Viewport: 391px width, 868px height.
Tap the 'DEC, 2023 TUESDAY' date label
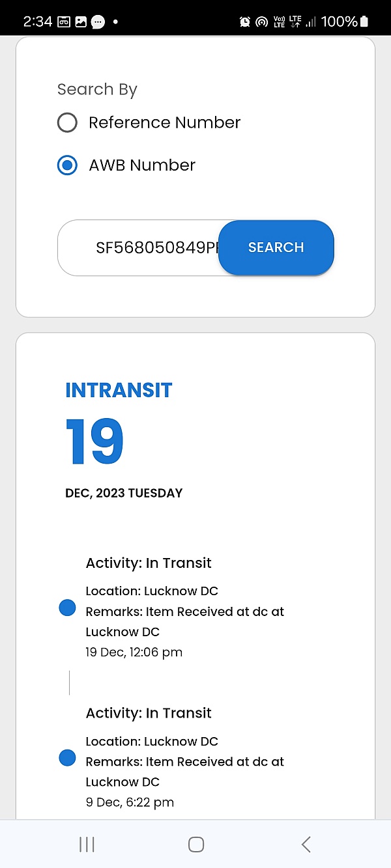pyautogui.click(x=124, y=493)
